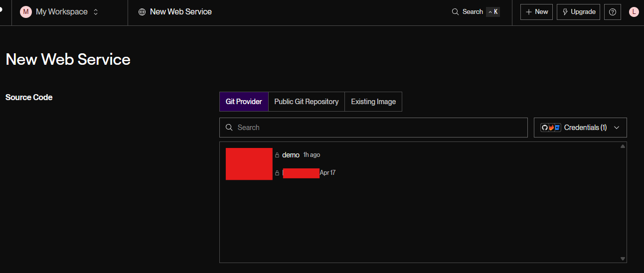Click the repository Search input field
The image size is (644, 273).
pos(373,128)
